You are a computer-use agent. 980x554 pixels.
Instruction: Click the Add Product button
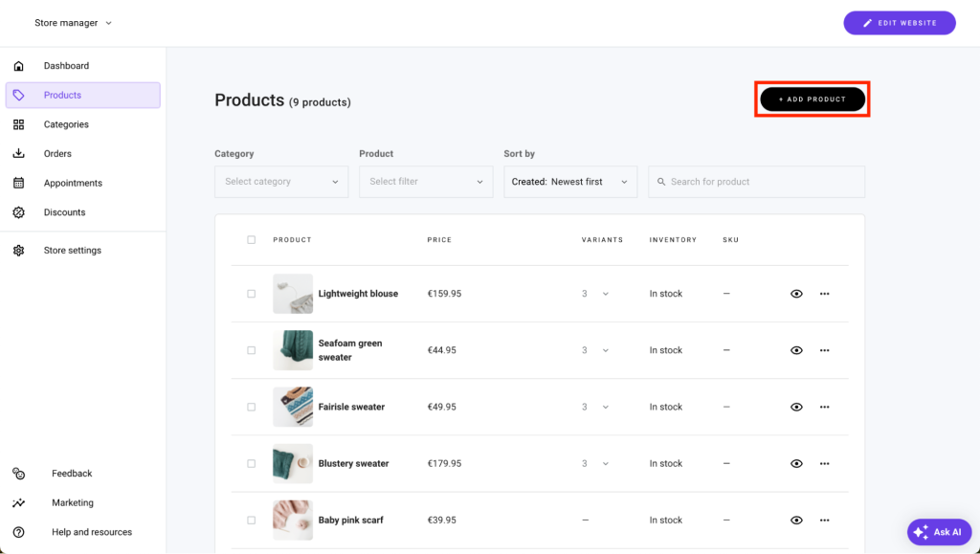pyautogui.click(x=812, y=99)
